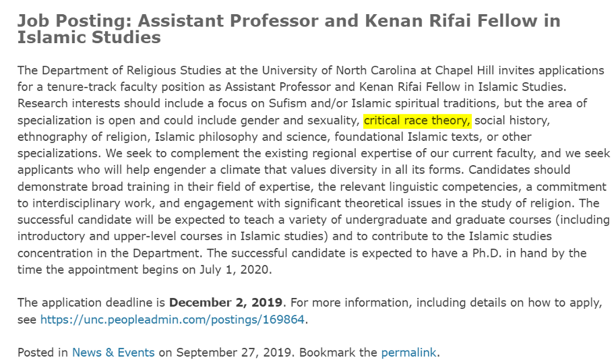Click the Job Posting page heading
The height and width of the screenshot is (364, 616).
(x=288, y=29)
